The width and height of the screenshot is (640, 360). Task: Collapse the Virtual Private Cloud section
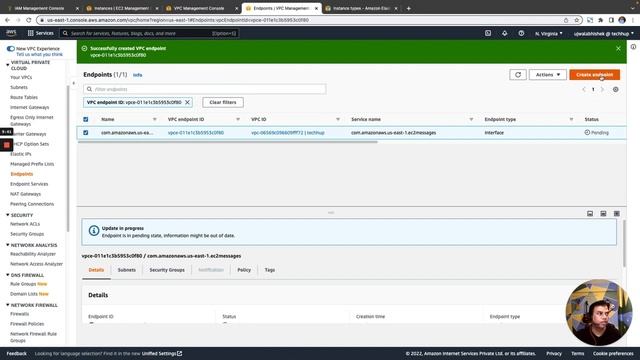pos(7,64)
